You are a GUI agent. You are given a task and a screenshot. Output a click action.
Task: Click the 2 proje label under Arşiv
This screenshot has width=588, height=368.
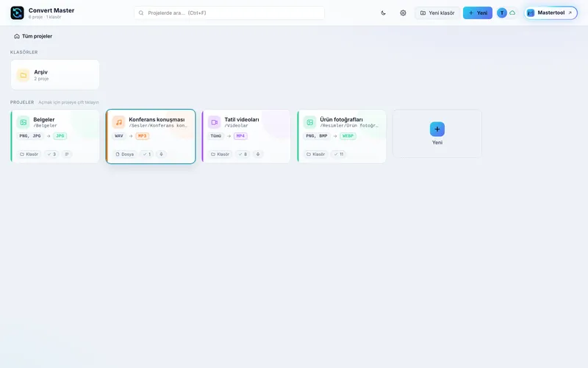click(x=41, y=79)
